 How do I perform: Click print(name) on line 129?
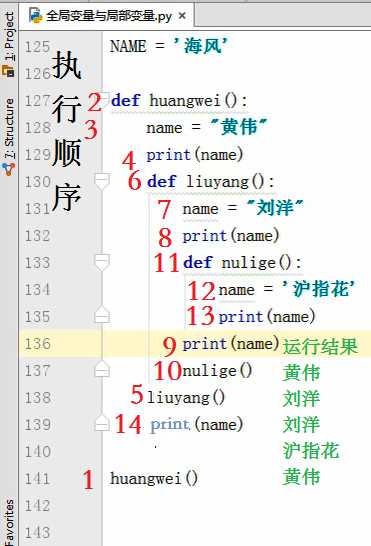point(194,155)
